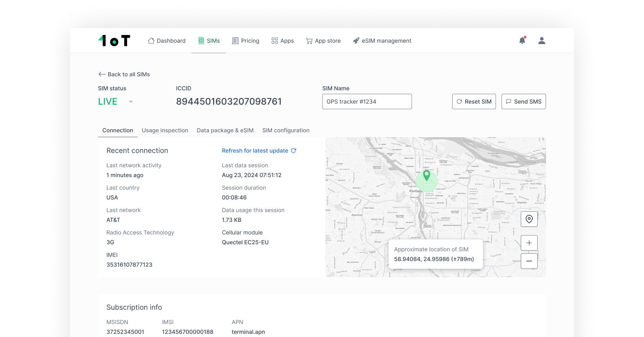Click the Send SMS button
Screen dimensions: 644x337
coord(524,101)
